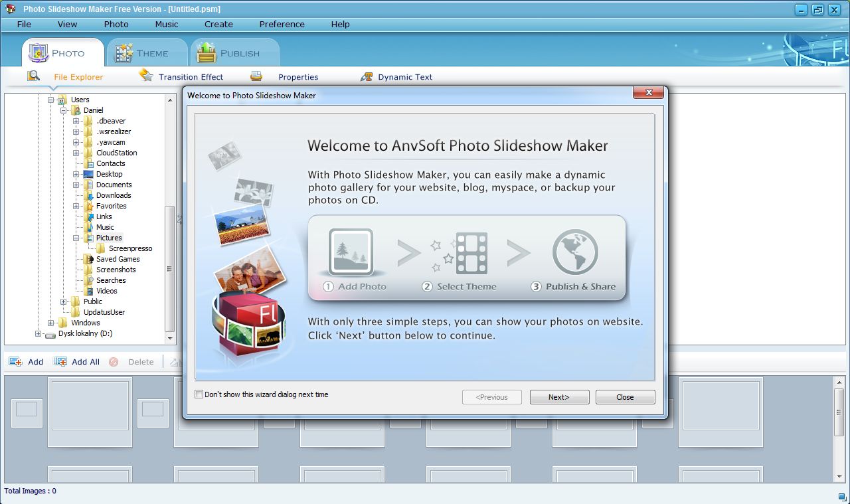Collapse the Daniel folder node
850x504 pixels.
coord(64,110)
